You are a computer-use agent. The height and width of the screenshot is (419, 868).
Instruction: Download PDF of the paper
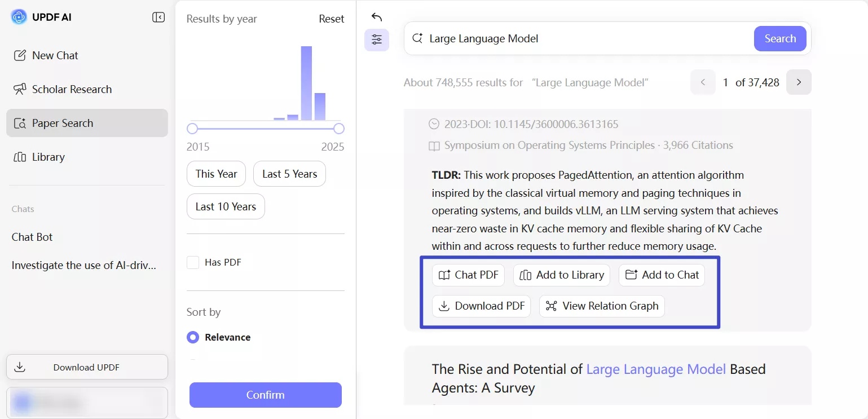click(x=481, y=306)
